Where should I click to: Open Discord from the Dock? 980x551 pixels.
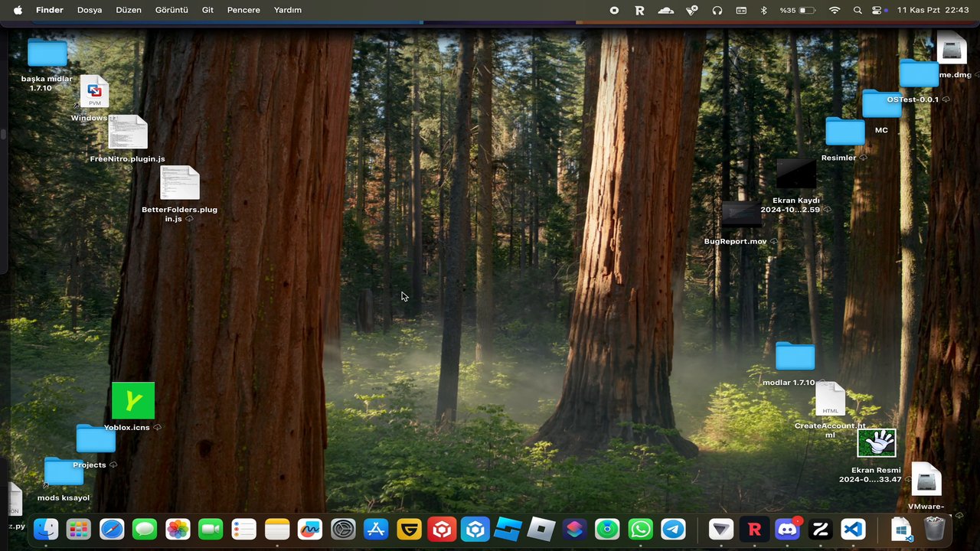tap(787, 529)
